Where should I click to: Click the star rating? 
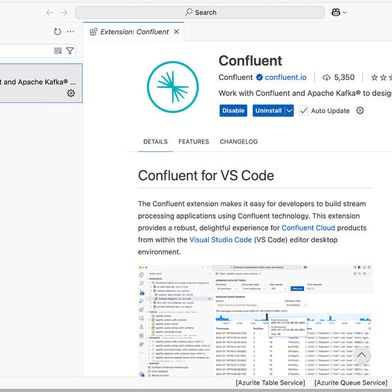click(381, 78)
